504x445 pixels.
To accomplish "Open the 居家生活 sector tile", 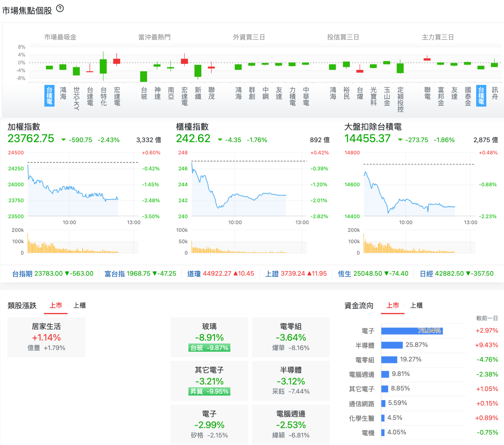I will (x=46, y=337).
